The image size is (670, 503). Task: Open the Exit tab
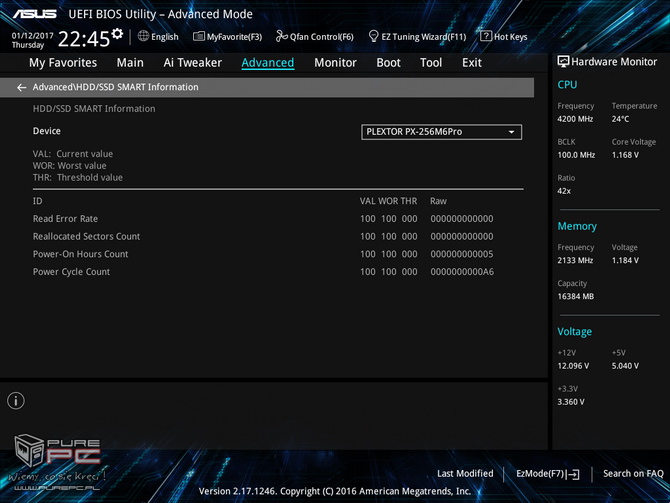click(472, 63)
